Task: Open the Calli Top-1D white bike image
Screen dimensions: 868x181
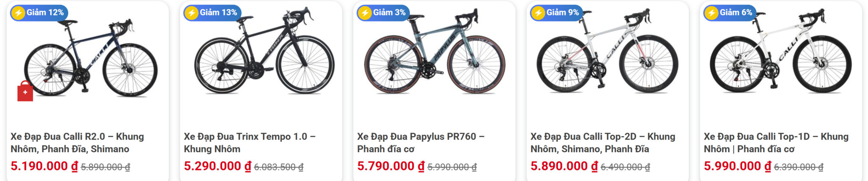Action: (781, 51)
